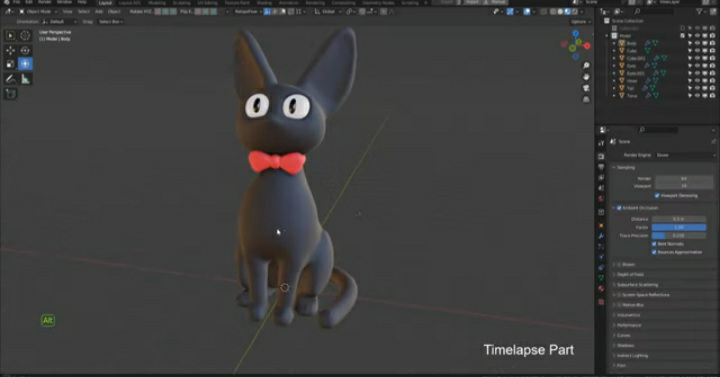Open the File menu
Screen dimensions: 720x377
(x=17, y=2)
